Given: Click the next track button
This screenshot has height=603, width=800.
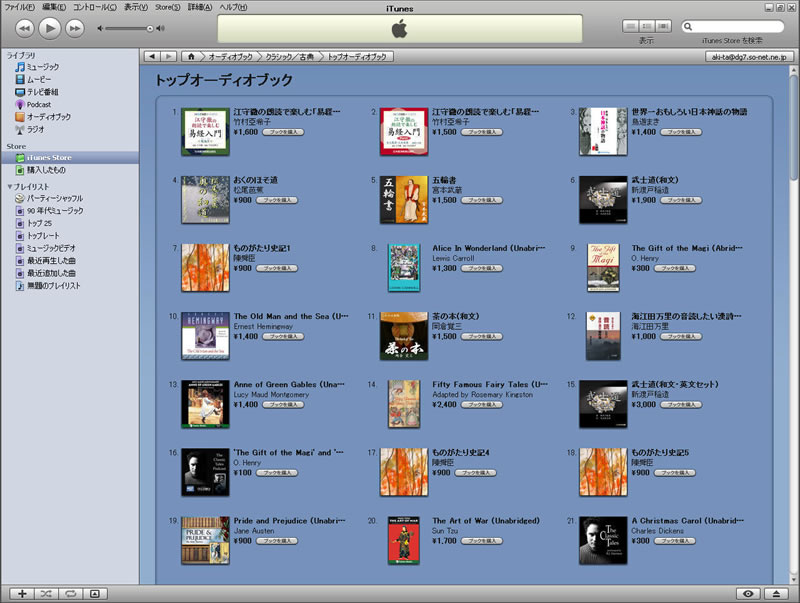Looking at the screenshot, I should pos(74,28).
